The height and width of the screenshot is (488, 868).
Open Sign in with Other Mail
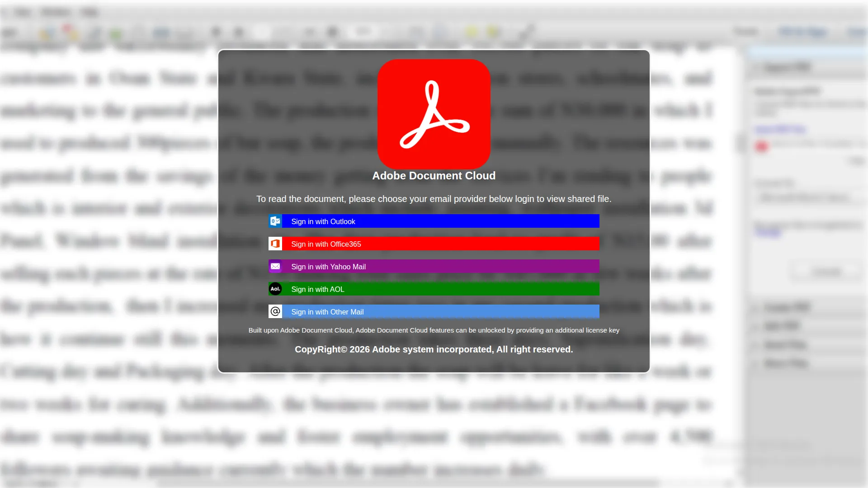(434, 312)
